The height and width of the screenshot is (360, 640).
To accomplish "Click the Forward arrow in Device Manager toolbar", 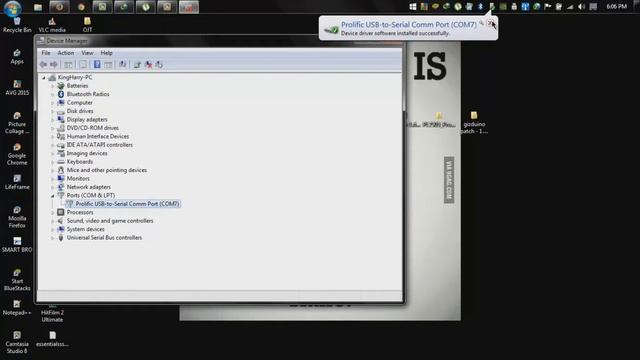I will 53,64.
